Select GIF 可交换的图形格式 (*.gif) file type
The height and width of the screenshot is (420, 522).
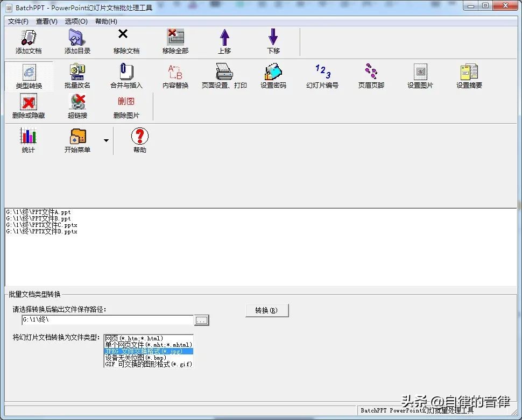pos(149,364)
